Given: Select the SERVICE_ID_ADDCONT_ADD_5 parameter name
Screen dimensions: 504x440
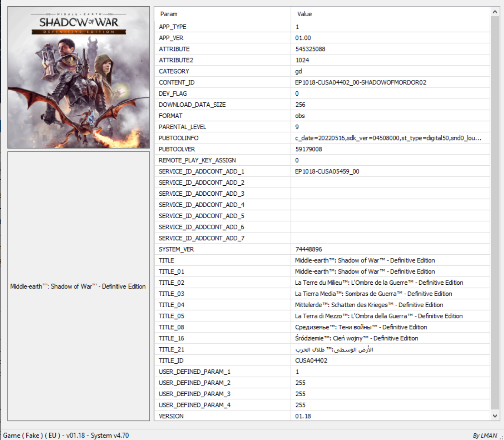Looking at the screenshot, I should tap(201, 216).
